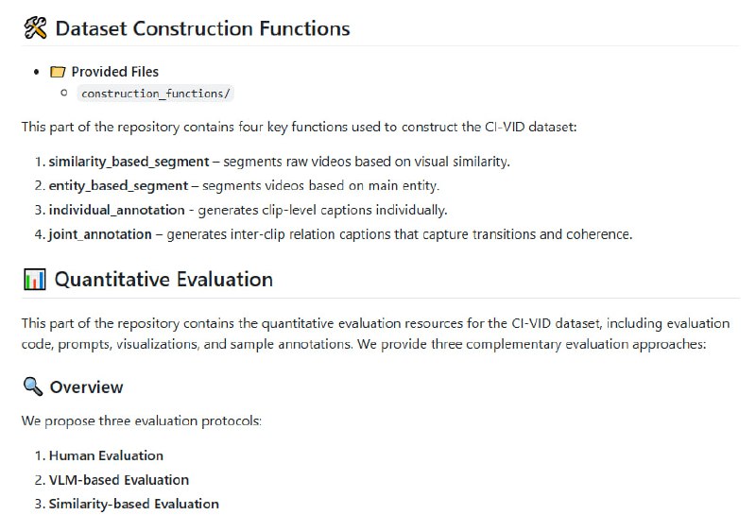Click the construction_functions/ code path
The image size is (756, 532).
pos(156,94)
